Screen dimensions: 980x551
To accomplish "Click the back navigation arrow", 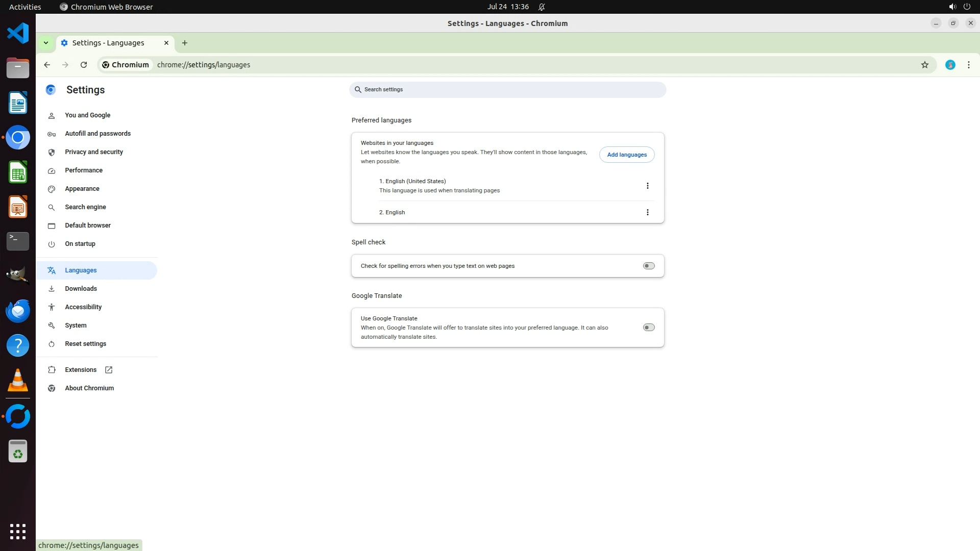I will pyautogui.click(x=47, y=65).
